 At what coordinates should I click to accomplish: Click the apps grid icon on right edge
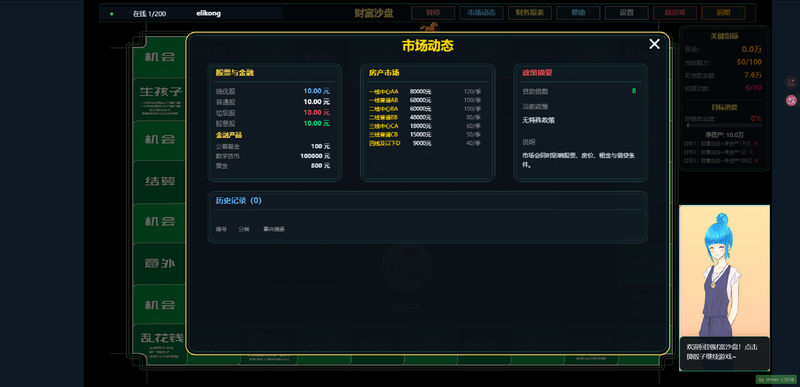click(791, 82)
